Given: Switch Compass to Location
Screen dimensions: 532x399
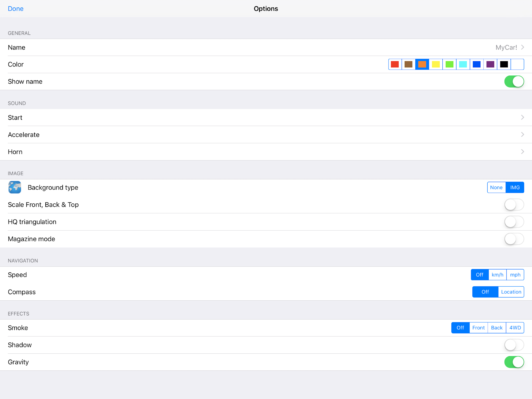Looking at the screenshot, I should [511, 292].
